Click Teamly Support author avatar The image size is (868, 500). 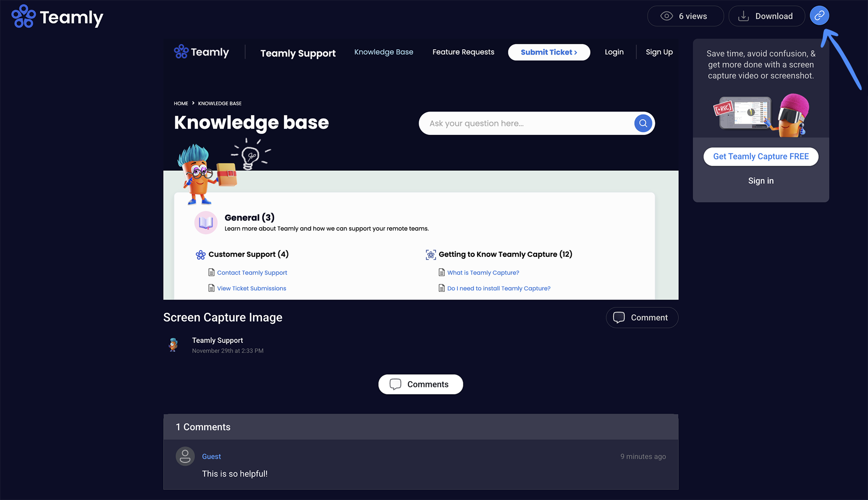[173, 345]
